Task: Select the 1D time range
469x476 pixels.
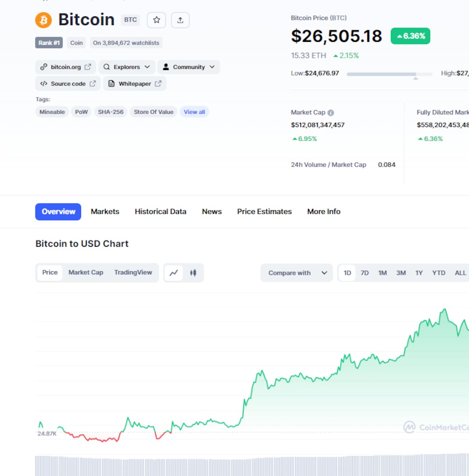Action: tap(347, 273)
